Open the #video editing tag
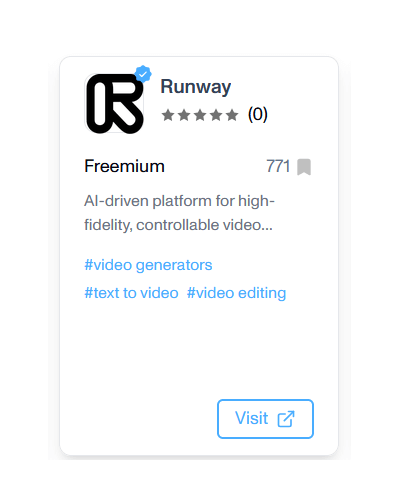Screen dimensions: 400x500 236,293
